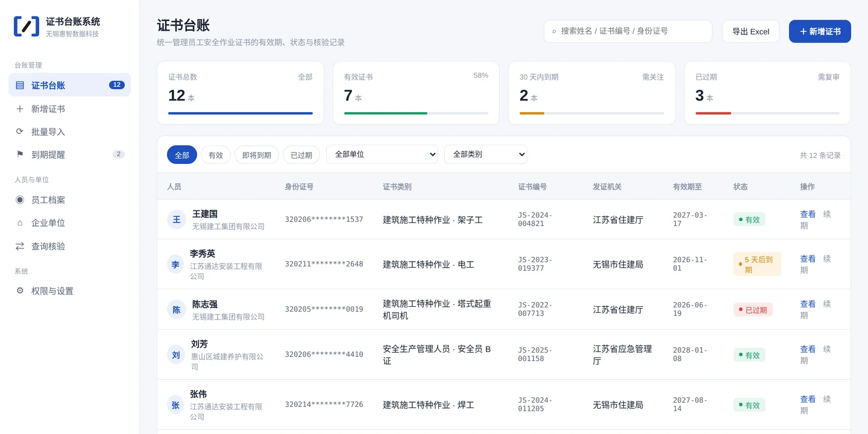The image size is (868, 434).
Task: Click the 查询核验 arrows icon
Action: click(x=20, y=246)
